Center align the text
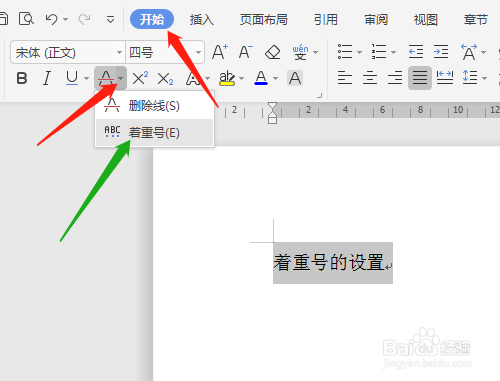Screen dimensions: 500x381 370,78
